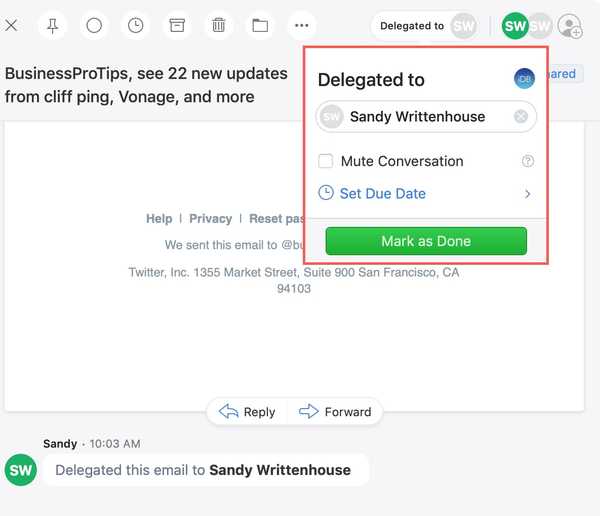This screenshot has width=600, height=516.
Task: Click the green SW avatar in toolbar
Action: coord(515,26)
